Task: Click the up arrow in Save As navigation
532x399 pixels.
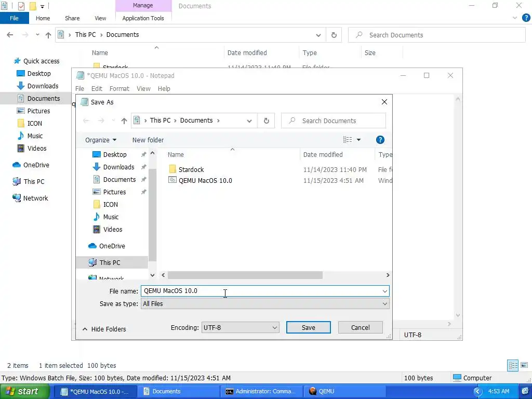Action: [124, 121]
